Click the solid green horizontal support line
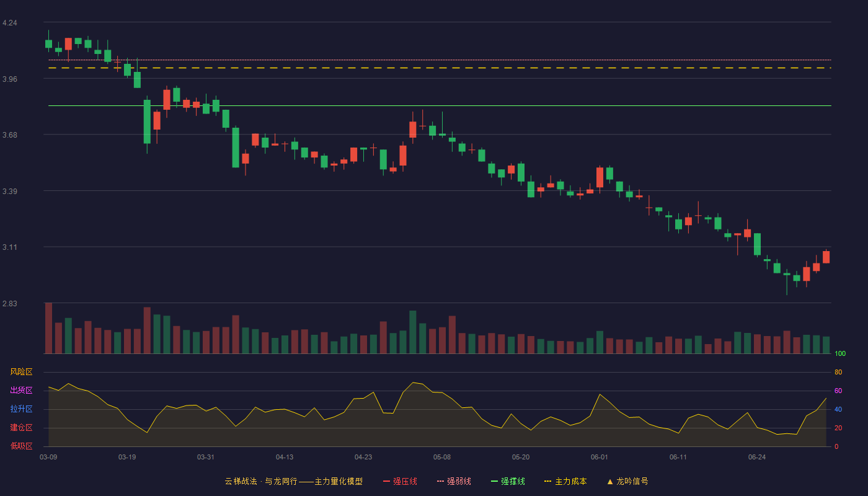868x496 pixels. [x=440, y=106]
